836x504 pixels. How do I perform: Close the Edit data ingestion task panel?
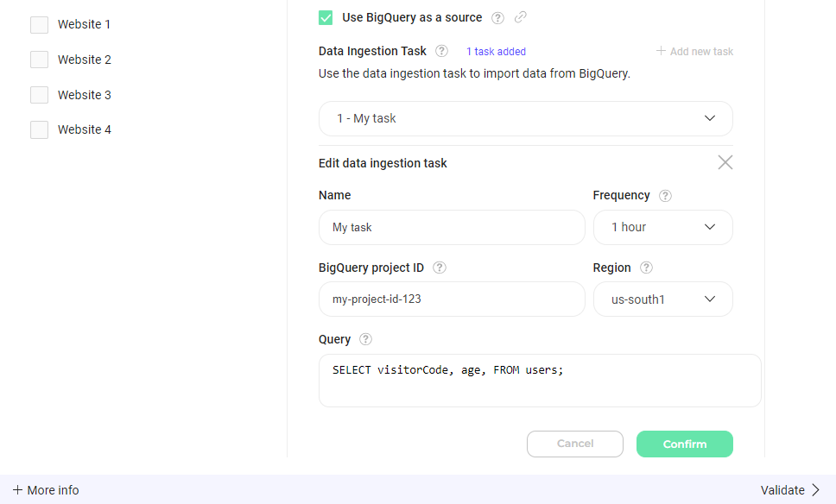pyautogui.click(x=725, y=162)
